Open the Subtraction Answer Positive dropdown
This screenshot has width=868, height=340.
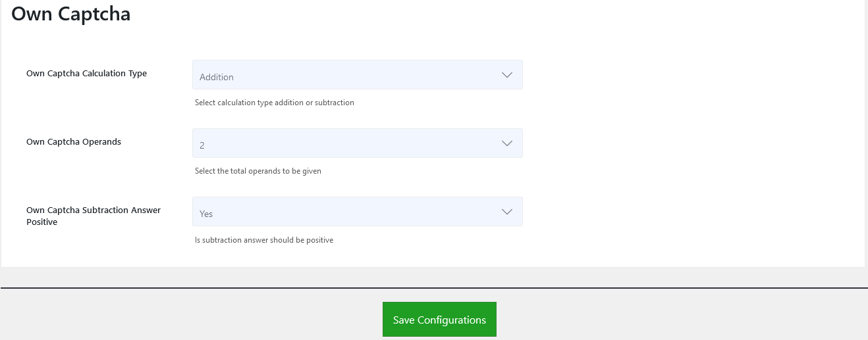click(357, 212)
